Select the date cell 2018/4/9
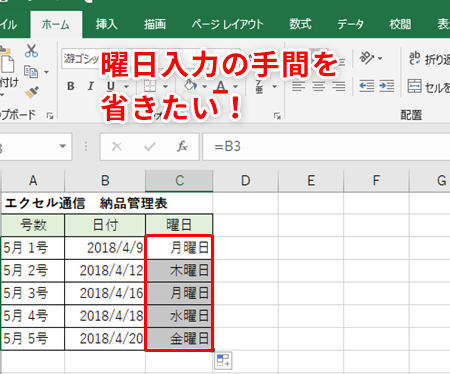450x374 pixels. pos(105,248)
